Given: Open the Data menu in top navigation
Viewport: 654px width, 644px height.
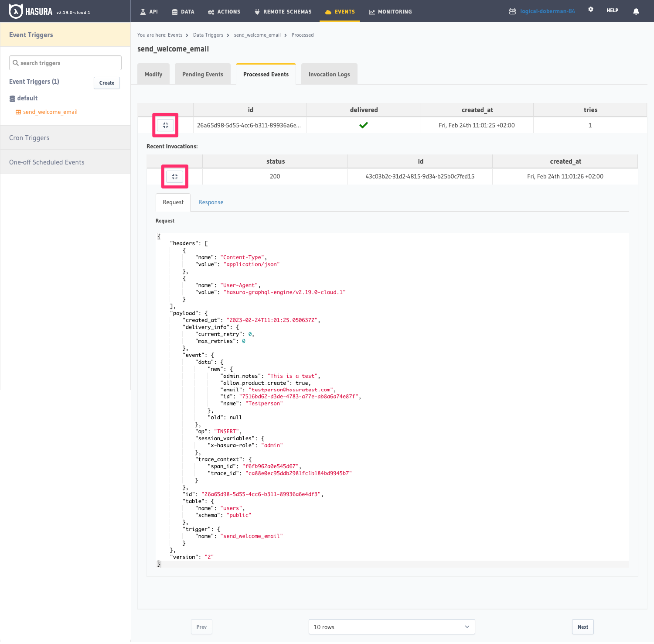Looking at the screenshot, I should point(183,12).
